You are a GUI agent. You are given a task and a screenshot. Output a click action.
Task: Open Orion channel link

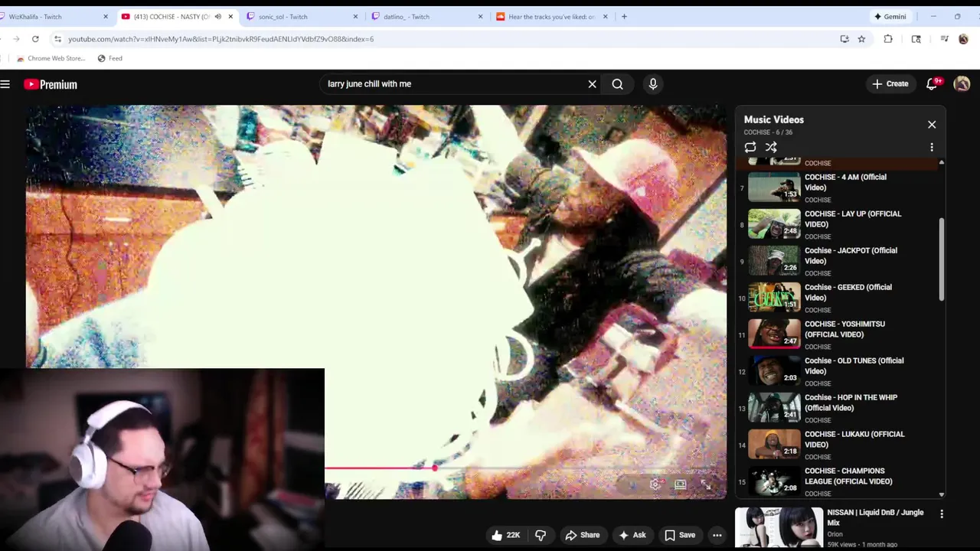click(x=835, y=534)
